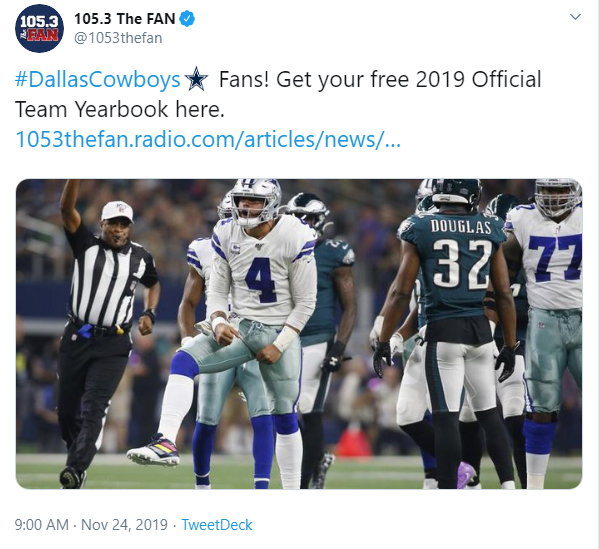The width and height of the screenshot is (599, 549).
Task: Click the 105.3 text inside the avatar logo
Action: (39, 21)
